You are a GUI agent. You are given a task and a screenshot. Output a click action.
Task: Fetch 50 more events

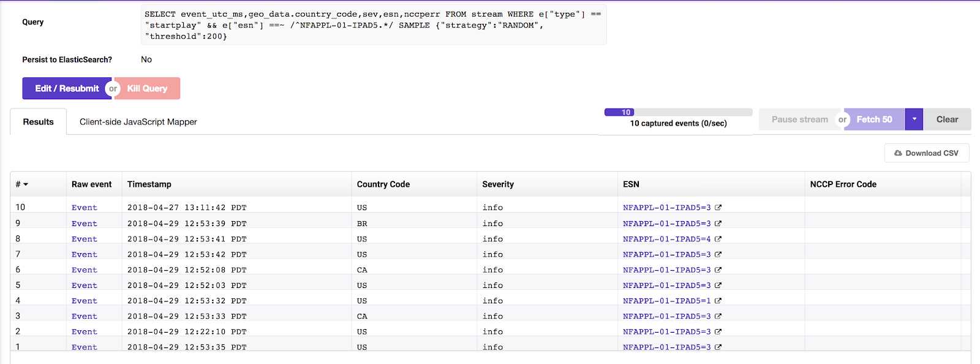(x=874, y=119)
